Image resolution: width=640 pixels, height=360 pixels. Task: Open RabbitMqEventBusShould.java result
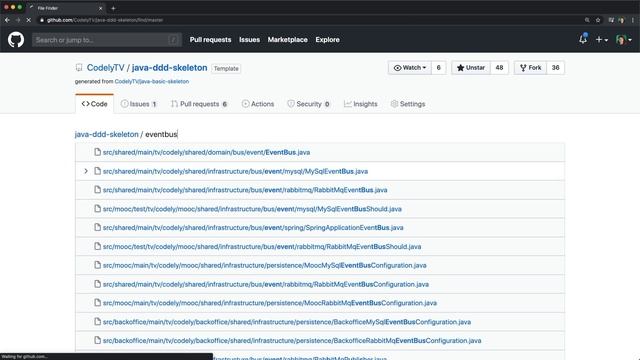point(262,247)
